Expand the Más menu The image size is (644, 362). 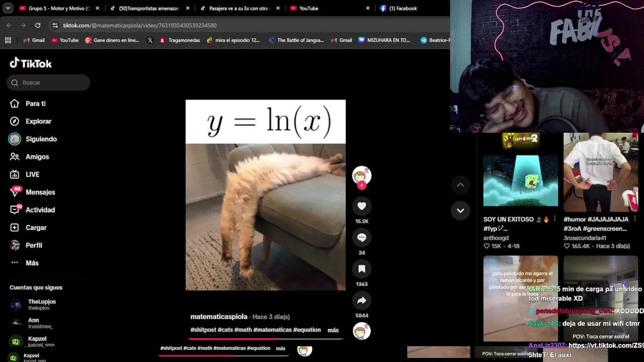pyautogui.click(x=25, y=263)
